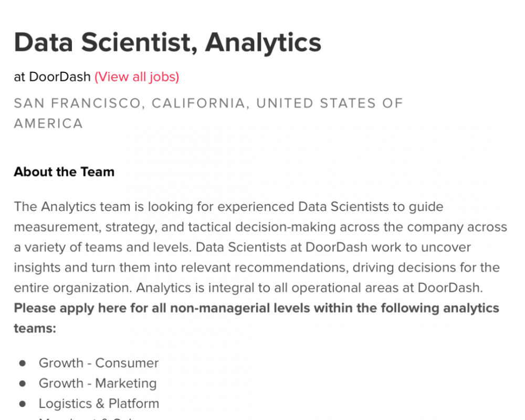Click the line starting "measurement, strategy, and tactical"

[260, 227]
